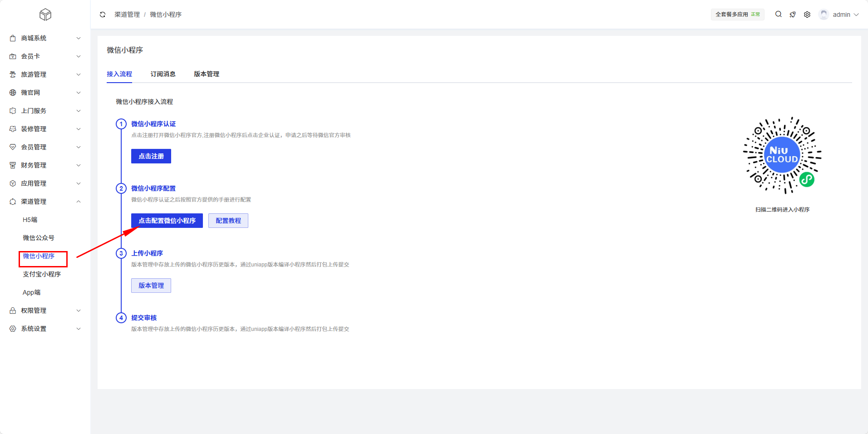Collapse the 渠道管理 menu chevron
Screen dimensions: 868x434
pyautogui.click(x=79, y=202)
